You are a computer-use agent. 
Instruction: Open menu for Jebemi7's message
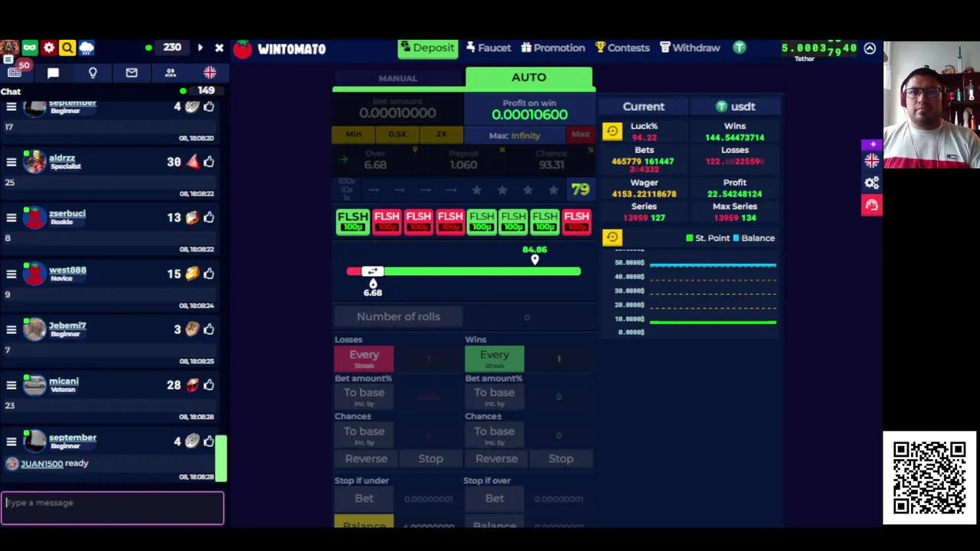click(11, 330)
